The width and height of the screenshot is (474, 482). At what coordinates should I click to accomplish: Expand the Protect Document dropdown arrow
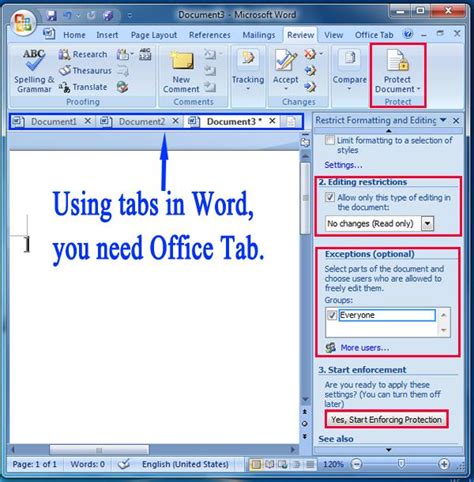418,89
